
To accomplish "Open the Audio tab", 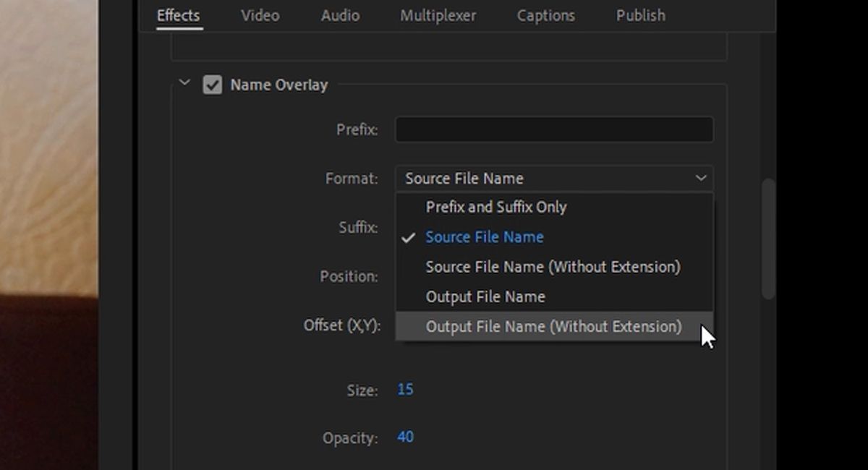I will (339, 15).
